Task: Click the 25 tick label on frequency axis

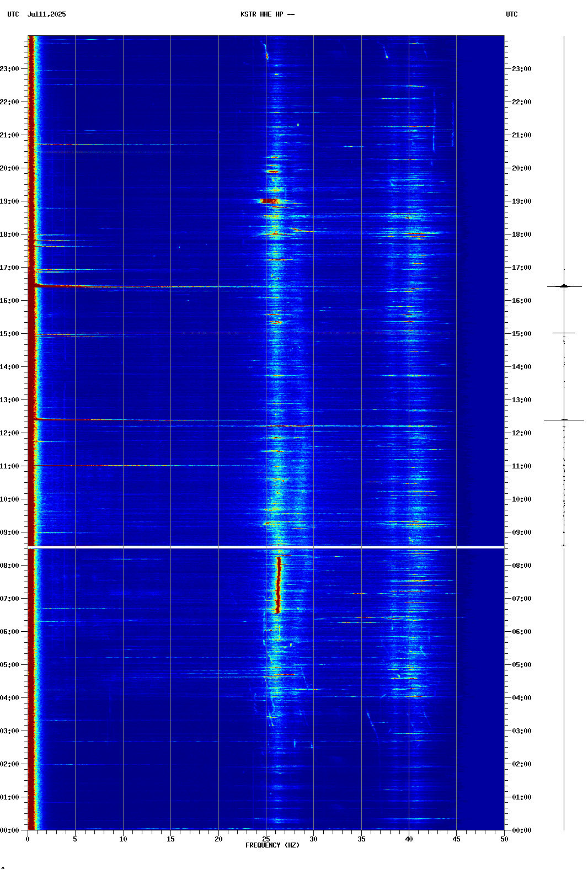Action: pos(266,839)
